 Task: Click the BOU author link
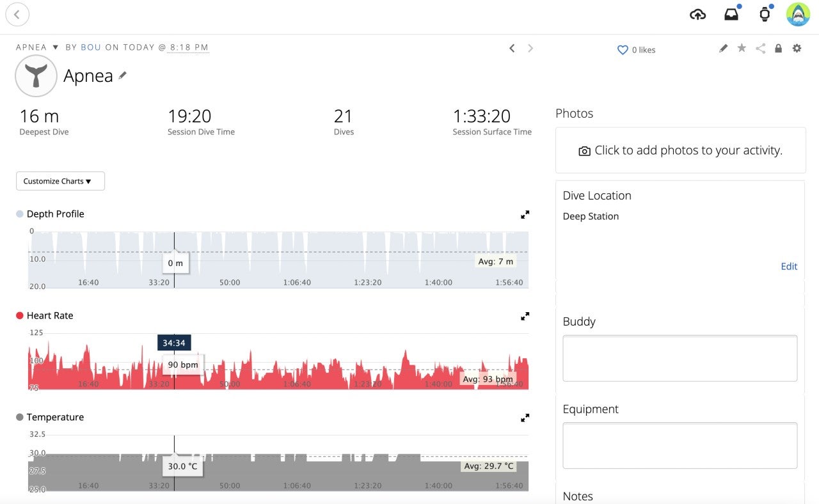point(91,47)
